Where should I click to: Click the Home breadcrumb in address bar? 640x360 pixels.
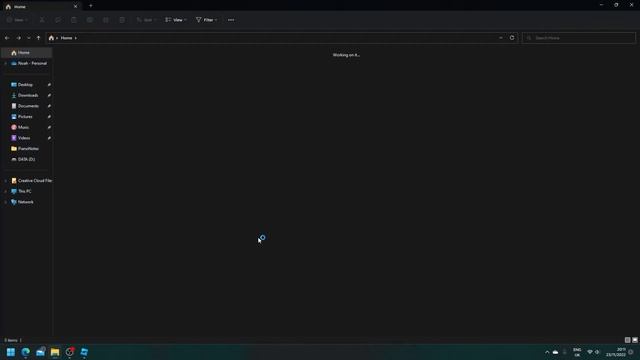(x=67, y=38)
